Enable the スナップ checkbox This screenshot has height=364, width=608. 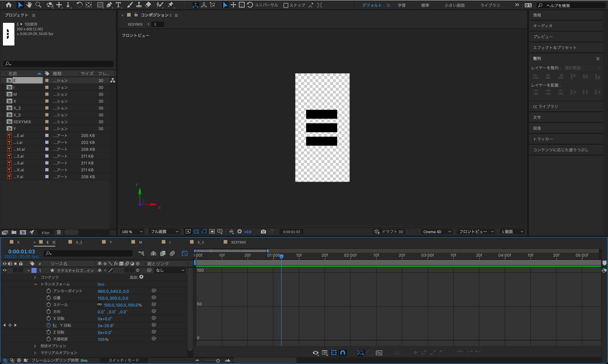tap(286, 5)
